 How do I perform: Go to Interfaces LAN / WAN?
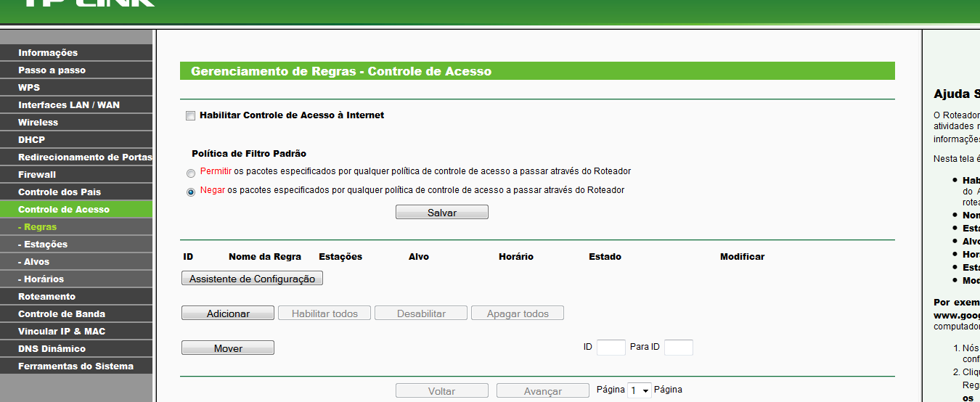click(76, 104)
